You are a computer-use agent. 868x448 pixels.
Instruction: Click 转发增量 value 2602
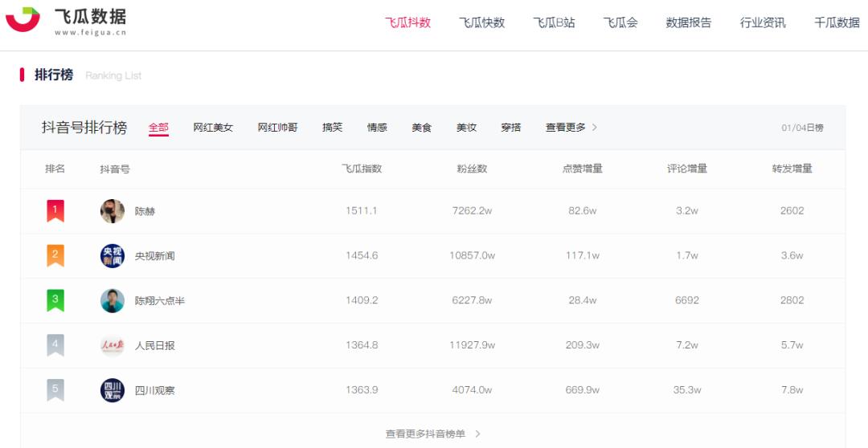tap(792, 210)
